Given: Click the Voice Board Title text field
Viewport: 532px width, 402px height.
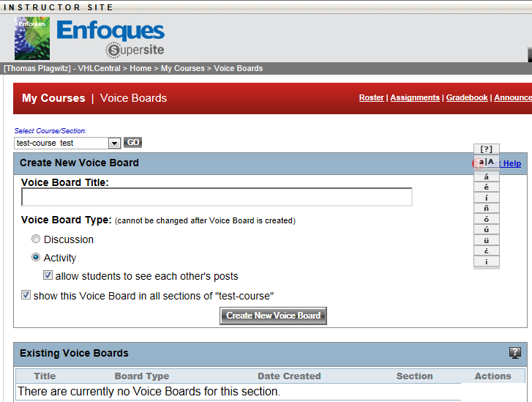Looking at the screenshot, I should point(217,198).
